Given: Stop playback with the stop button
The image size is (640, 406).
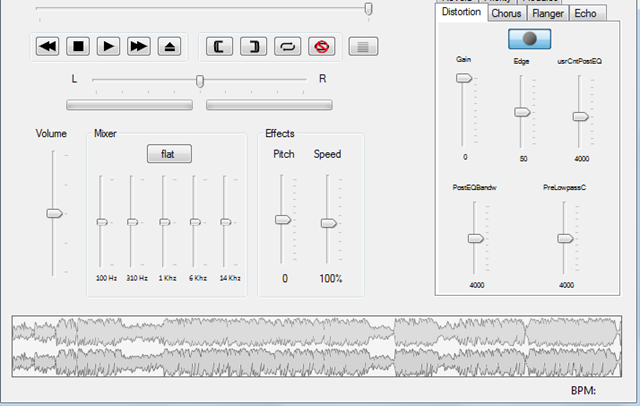Looking at the screenshot, I should click(x=78, y=46).
